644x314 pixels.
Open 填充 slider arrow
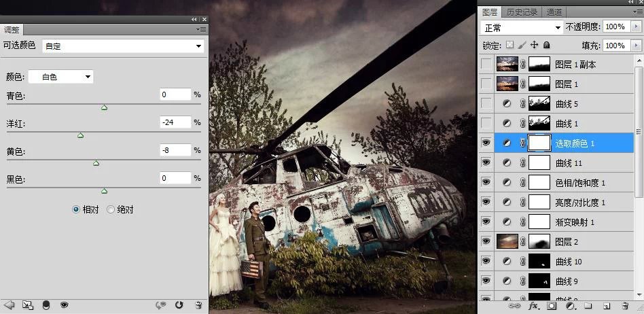pyautogui.click(x=637, y=46)
